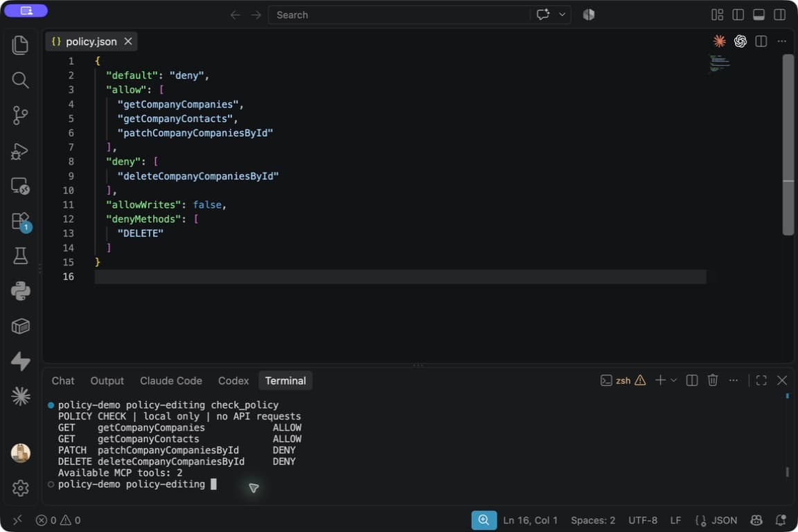Toggle the bottom panel visibility
The image size is (798, 532).
(x=759, y=15)
